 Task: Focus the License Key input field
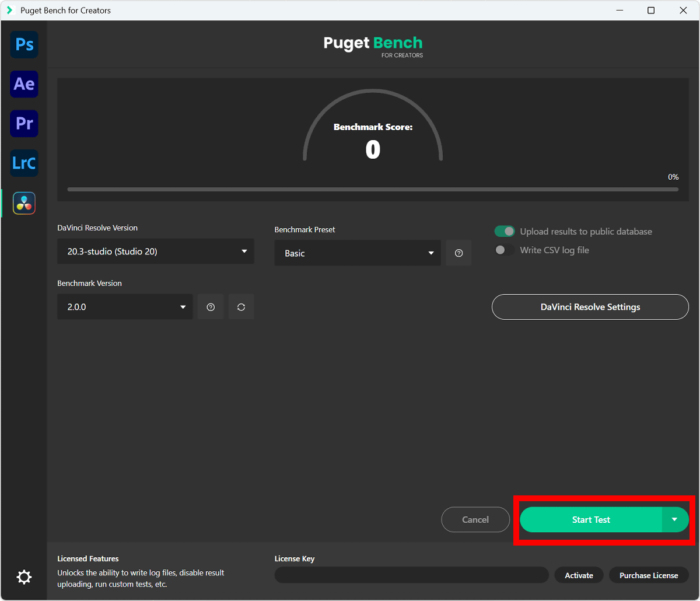(411, 575)
